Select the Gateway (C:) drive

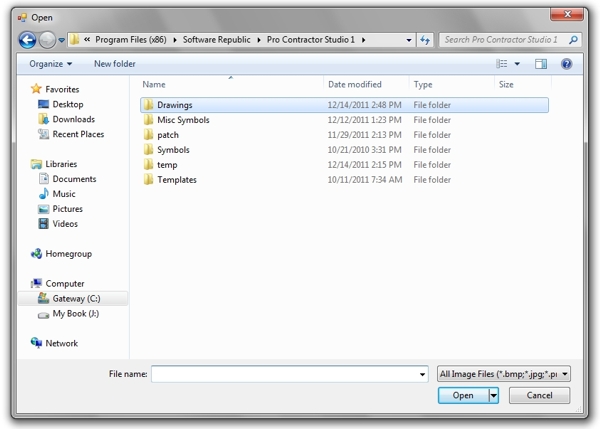click(x=76, y=298)
